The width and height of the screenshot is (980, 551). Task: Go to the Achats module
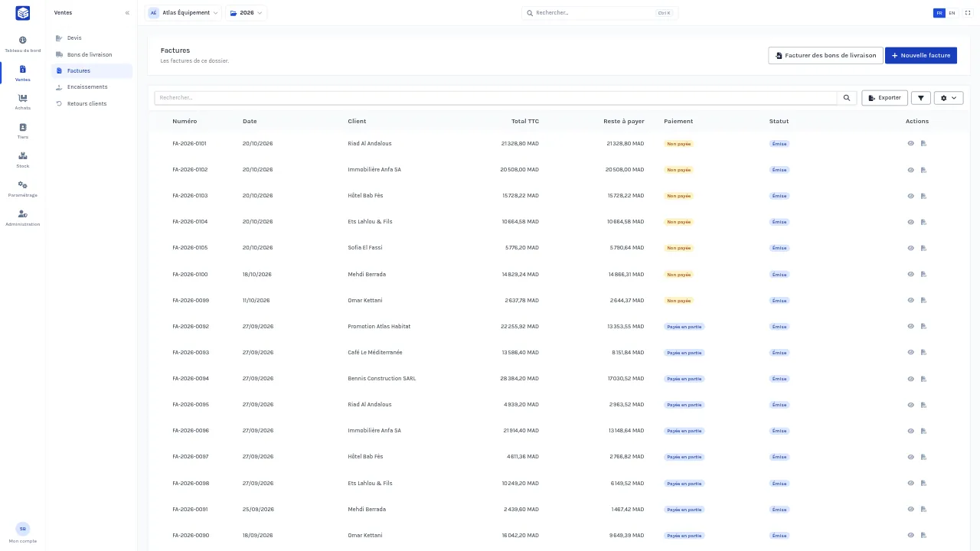[x=22, y=102]
